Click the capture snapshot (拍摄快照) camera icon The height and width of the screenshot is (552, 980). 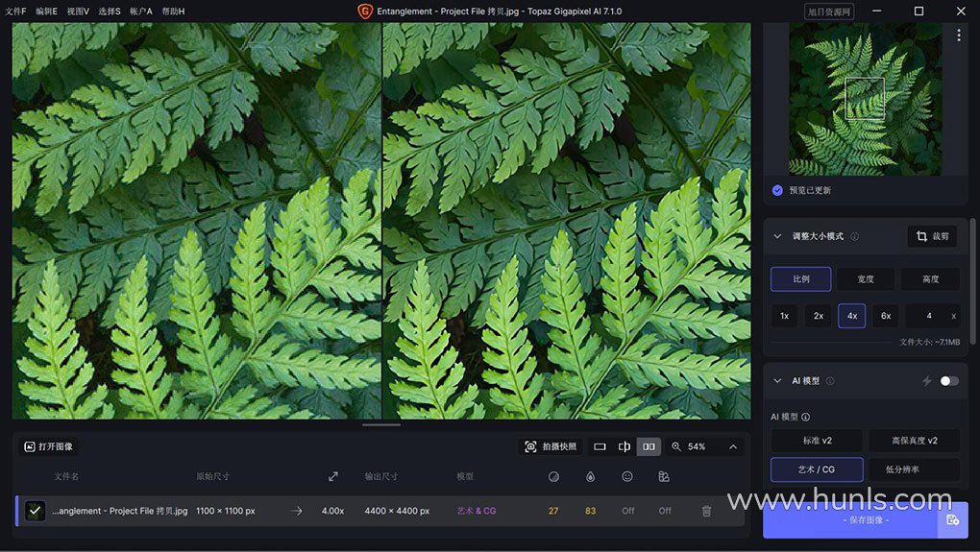[531, 446]
